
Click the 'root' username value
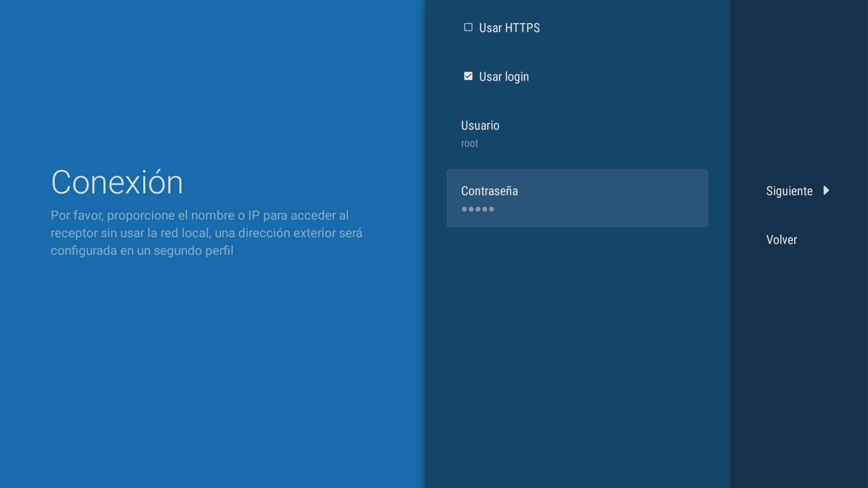coord(469,144)
